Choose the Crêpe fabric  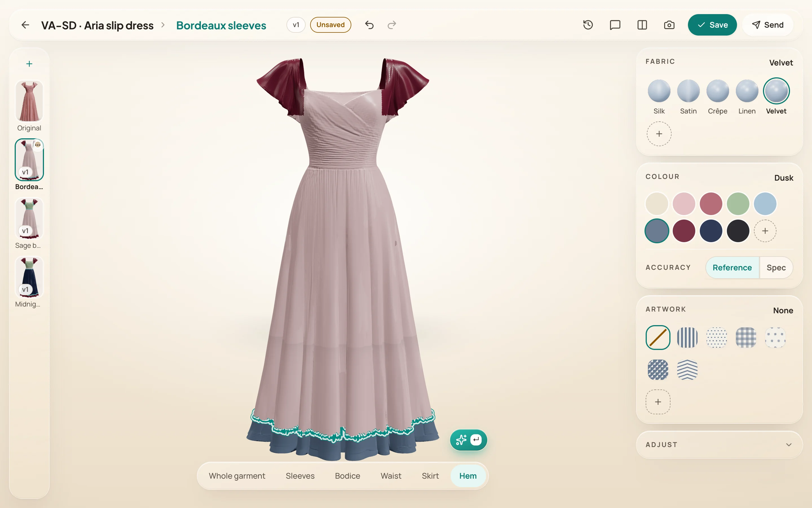(717, 97)
